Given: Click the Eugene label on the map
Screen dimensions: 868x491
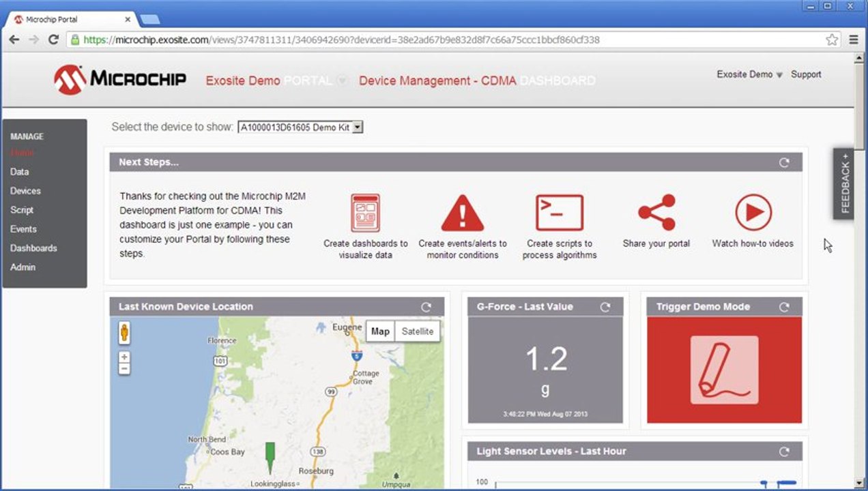Looking at the screenshot, I should click(x=347, y=327).
